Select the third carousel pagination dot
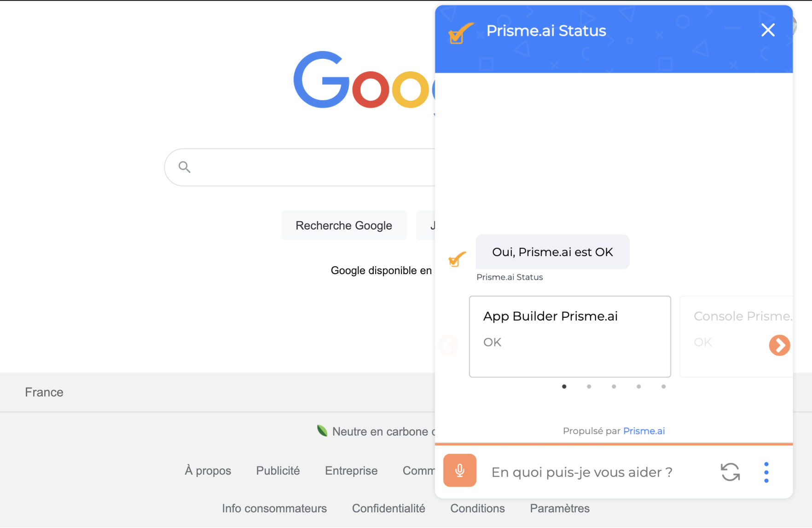 click(614, 386)
